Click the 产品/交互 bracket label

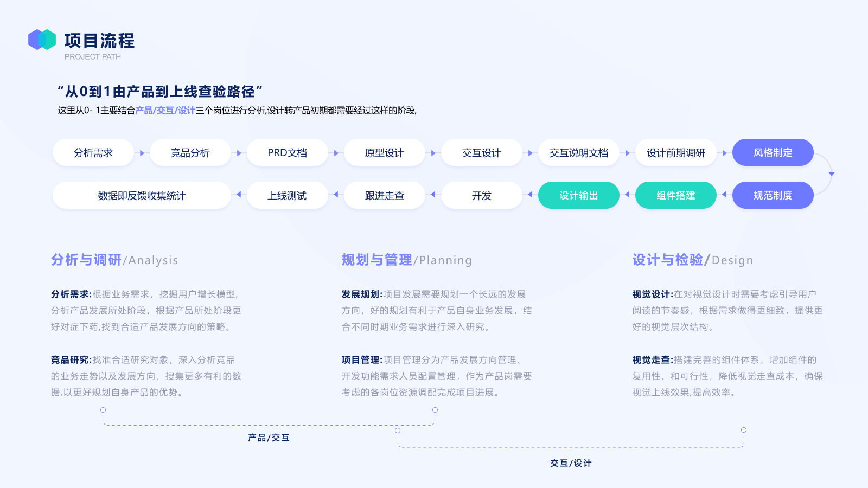(x=269, y=438)
